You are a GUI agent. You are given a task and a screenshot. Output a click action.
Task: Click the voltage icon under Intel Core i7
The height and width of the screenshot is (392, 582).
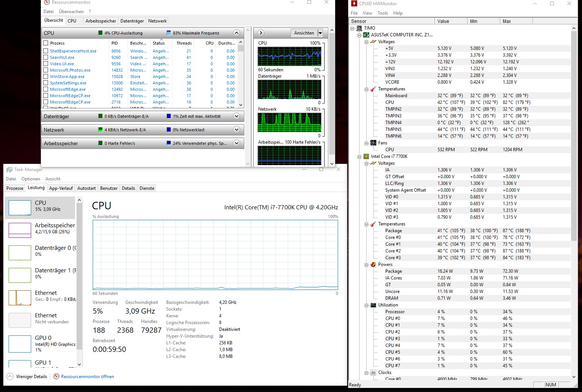(373, 163)
